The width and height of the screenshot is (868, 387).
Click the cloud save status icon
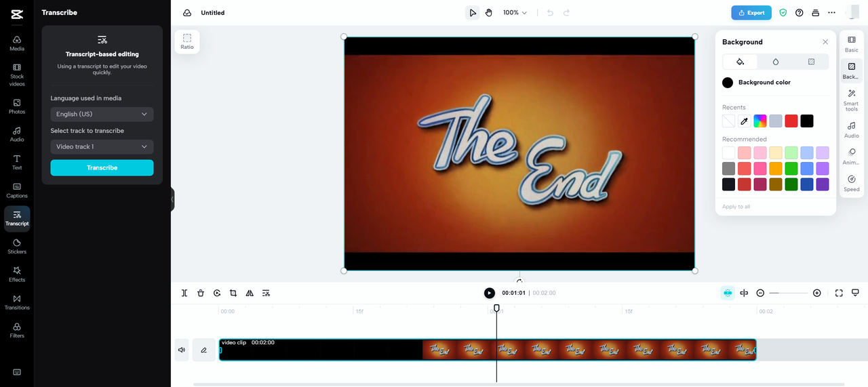pyautogui.click(x=187, y=13)
